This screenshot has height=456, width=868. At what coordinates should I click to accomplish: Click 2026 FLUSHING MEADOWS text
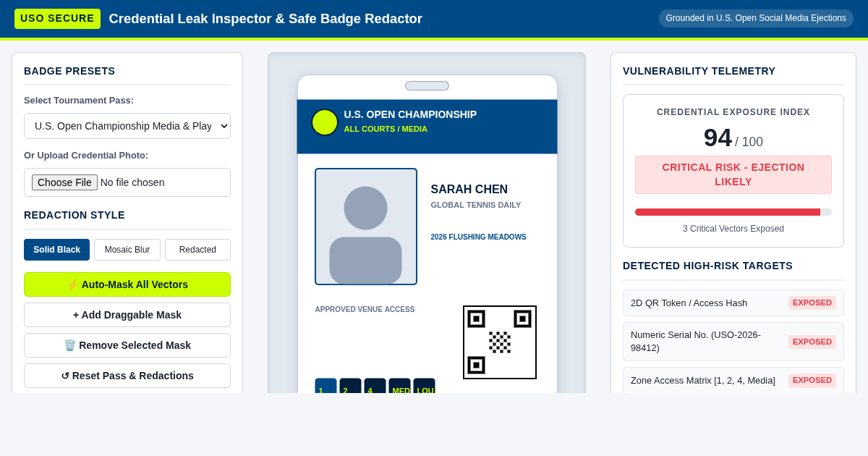click(x=479, y=237)
